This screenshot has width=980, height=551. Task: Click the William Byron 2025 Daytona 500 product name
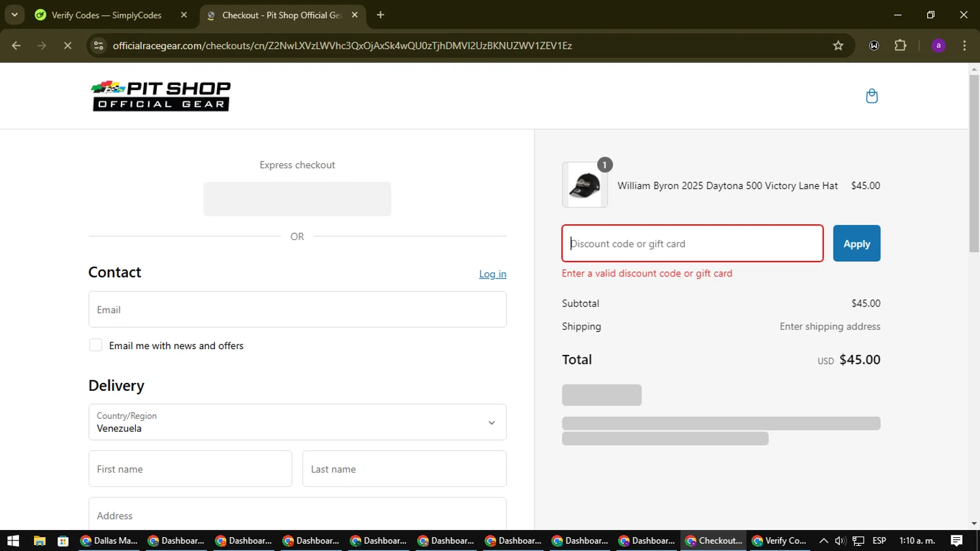[x=727, y=186]
